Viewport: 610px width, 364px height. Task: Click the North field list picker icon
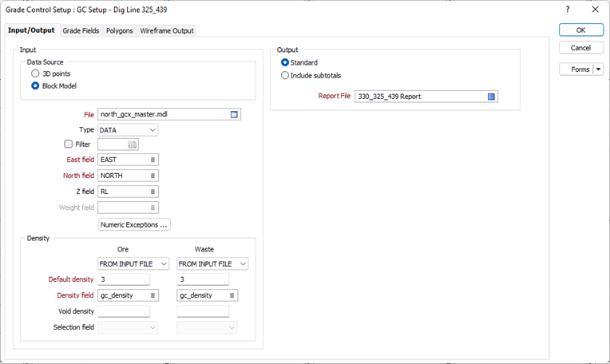tap(152, 176)
